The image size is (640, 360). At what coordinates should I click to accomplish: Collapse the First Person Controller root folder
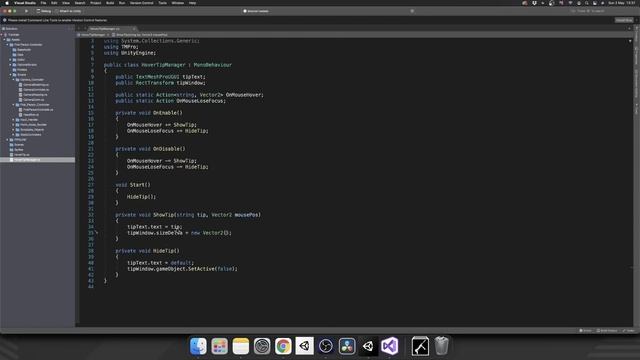[x=8, y=44]
